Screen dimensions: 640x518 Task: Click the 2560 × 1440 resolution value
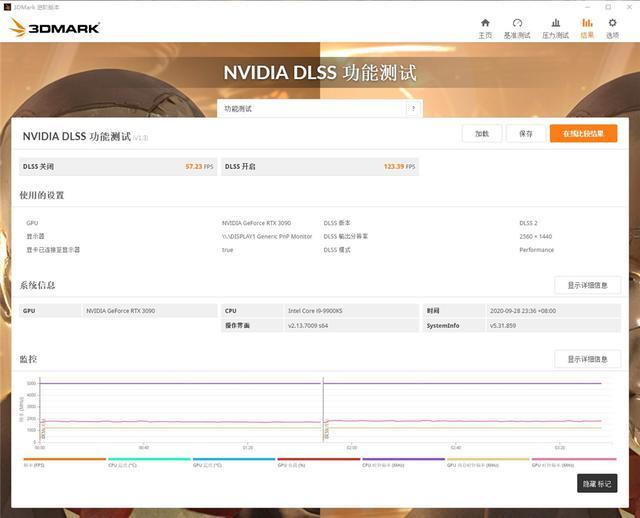click(x=536, y=236)
